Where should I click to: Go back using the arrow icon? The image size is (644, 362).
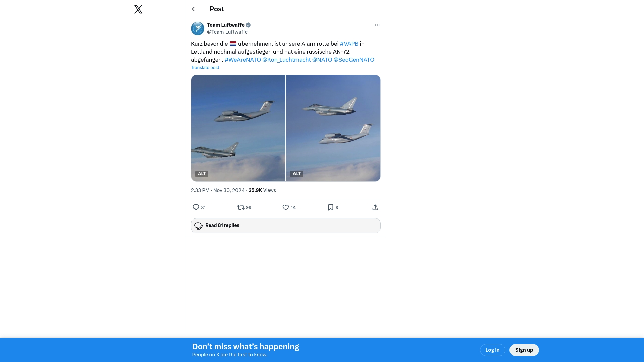[x=194, y=9]
